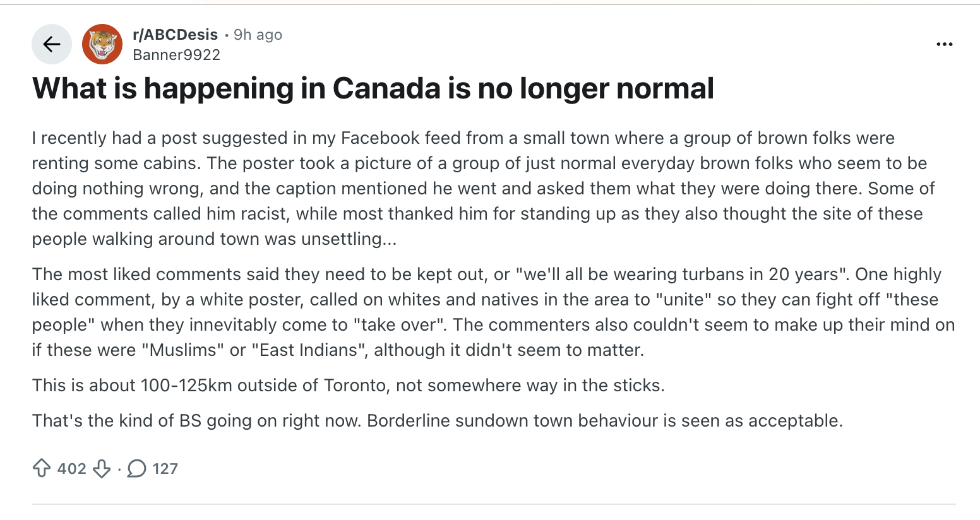
Task: Click the 402 vote count
Action: [71, 468]
